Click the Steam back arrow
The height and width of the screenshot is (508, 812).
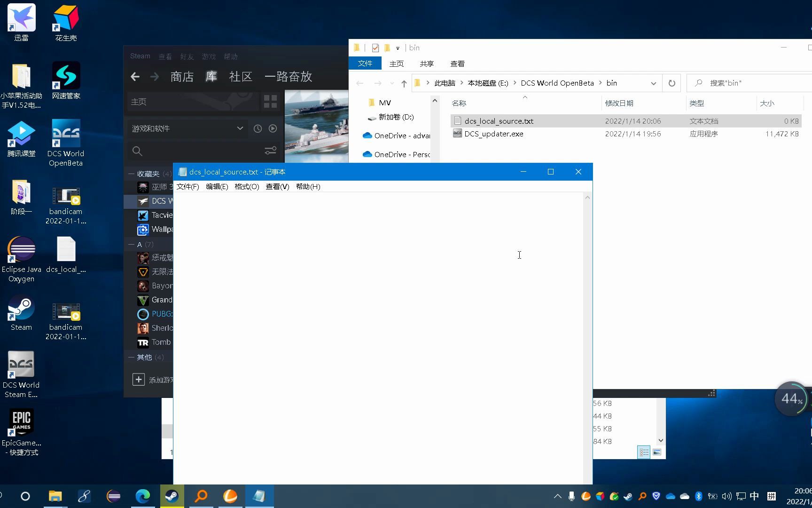pos(135,77)
